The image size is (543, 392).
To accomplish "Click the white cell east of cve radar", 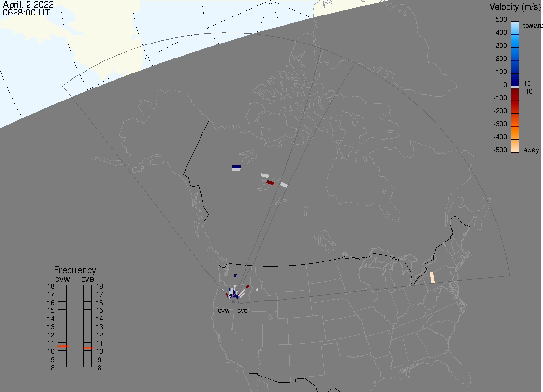I will click(257, 290).
